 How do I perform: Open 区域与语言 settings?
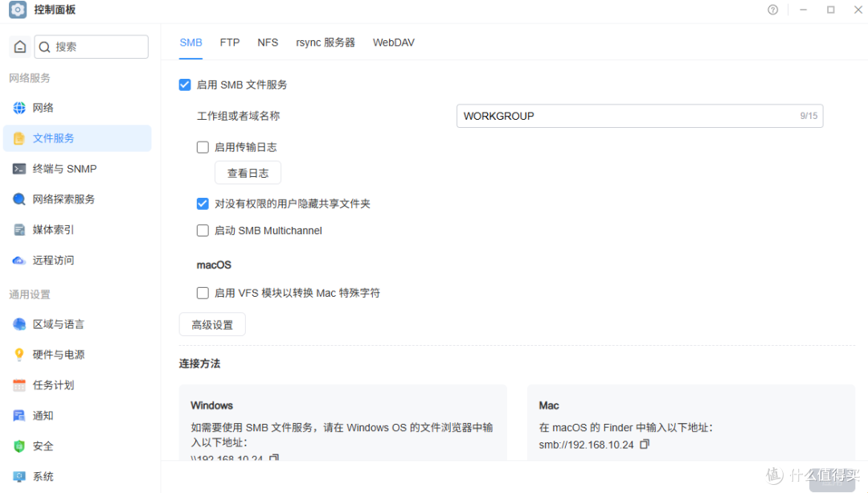(x=77, y=324)
